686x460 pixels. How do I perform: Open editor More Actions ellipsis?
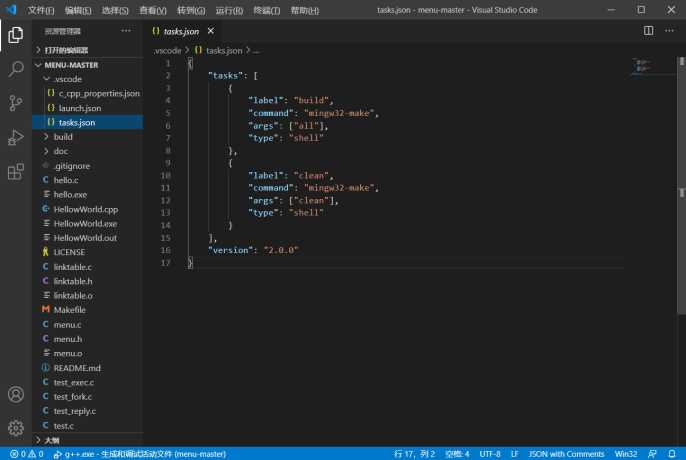click(669, 31)
